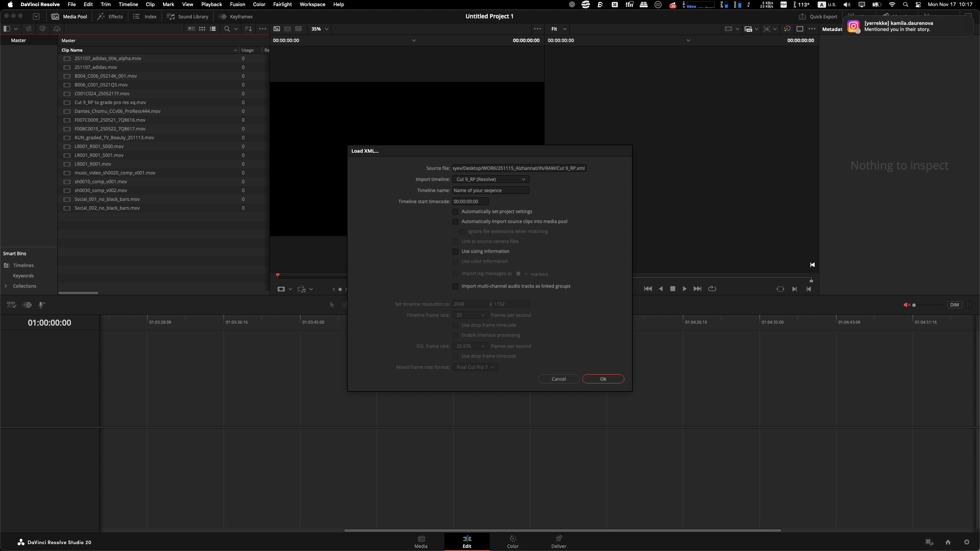Image resolution: width=980 pixels, height=551 pixels.
Task: Check Use sizing information option
Action: point(456,251)
